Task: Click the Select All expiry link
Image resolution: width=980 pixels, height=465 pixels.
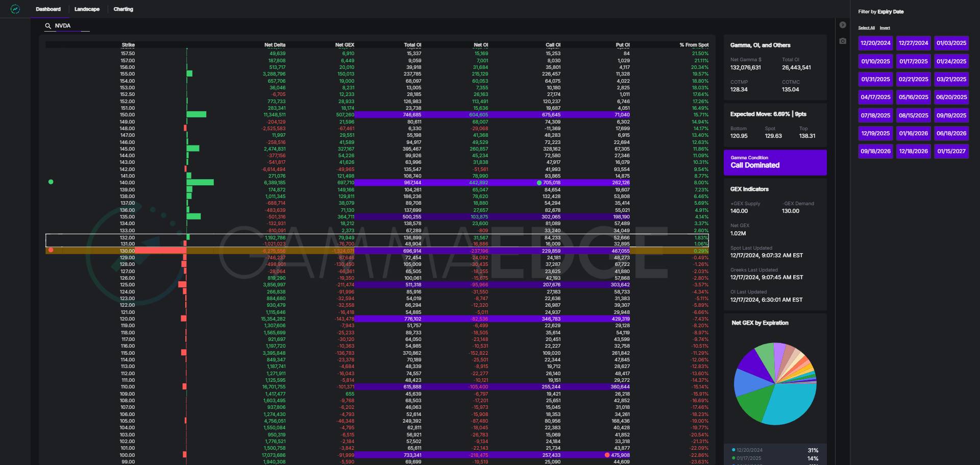Action: point(866,28)
